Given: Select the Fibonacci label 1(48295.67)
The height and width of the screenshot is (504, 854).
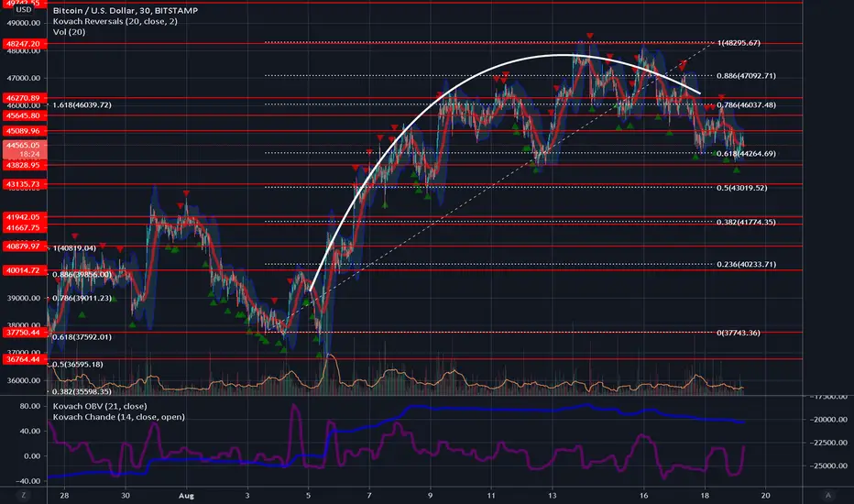Looking at the screenshot, I should [739, 42].
